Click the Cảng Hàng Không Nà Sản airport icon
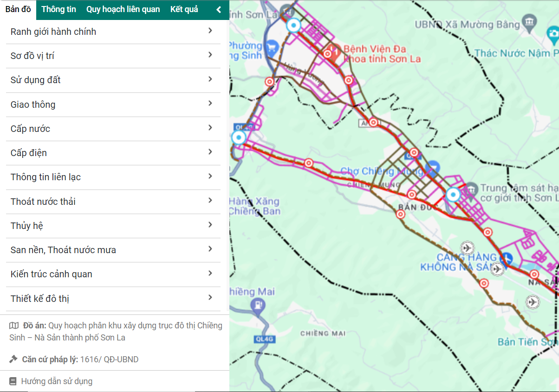Image resolution: width=559 pixels, height=392 pixels. 506,257
